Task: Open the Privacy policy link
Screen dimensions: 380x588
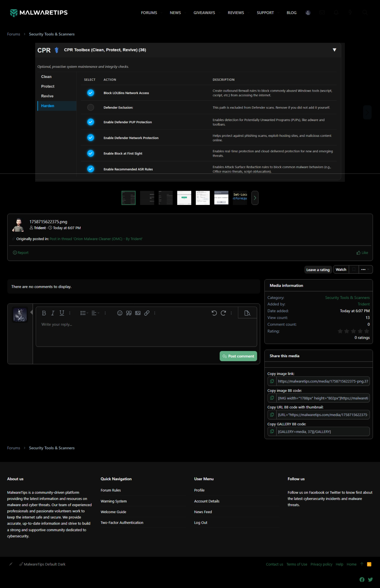Action: click(321, 564)
